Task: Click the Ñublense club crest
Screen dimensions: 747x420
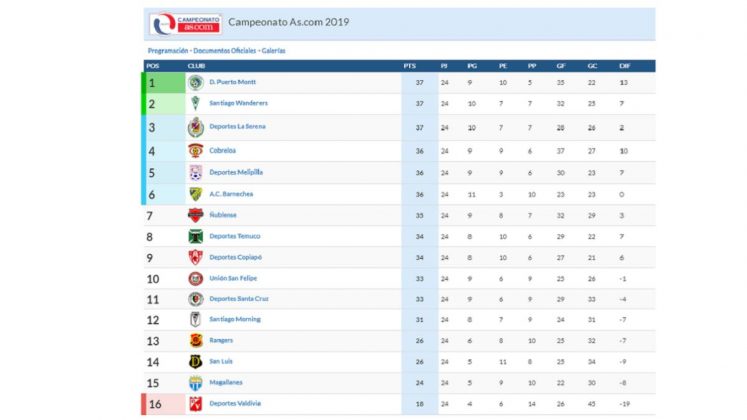Action: coord(195,215)
